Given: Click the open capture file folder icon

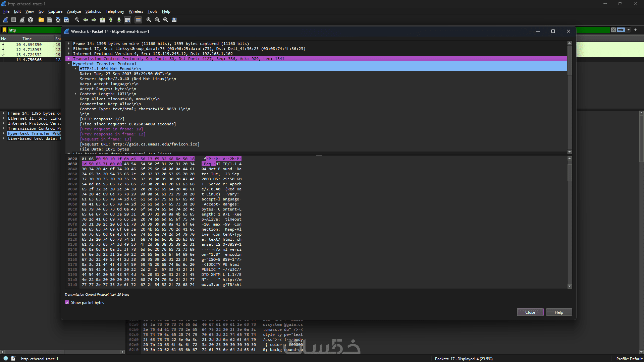Looking at the screenshot, I should click(x=41, y=20).
